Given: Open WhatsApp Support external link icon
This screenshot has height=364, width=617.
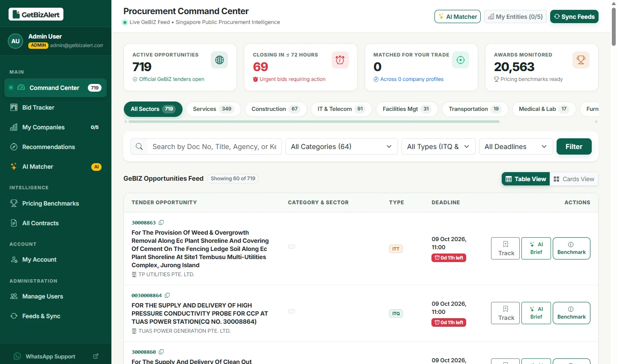Looking at the screenshot, I should click(x=96, y=356).
